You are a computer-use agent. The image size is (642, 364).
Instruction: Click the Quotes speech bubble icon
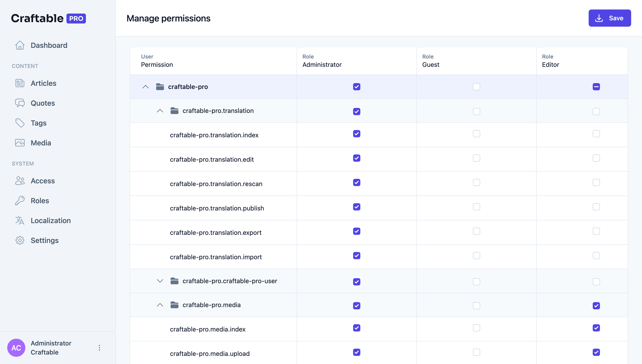coord(20,103)
